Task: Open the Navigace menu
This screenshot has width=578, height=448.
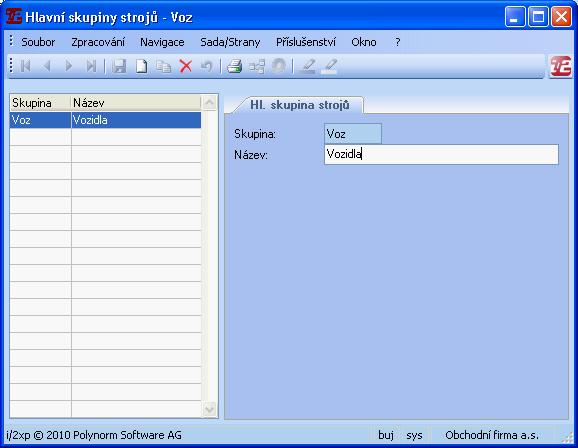Action: (162, 42)
